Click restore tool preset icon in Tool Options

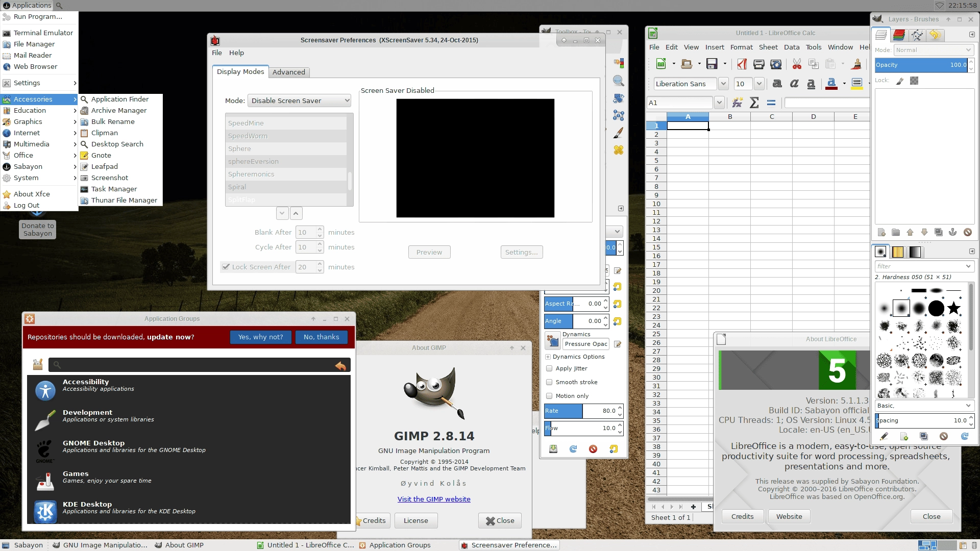point(573,449)
